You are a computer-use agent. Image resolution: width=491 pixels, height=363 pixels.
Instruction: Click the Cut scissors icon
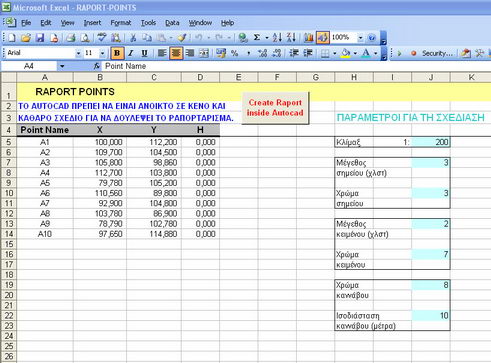pos(133,38)
